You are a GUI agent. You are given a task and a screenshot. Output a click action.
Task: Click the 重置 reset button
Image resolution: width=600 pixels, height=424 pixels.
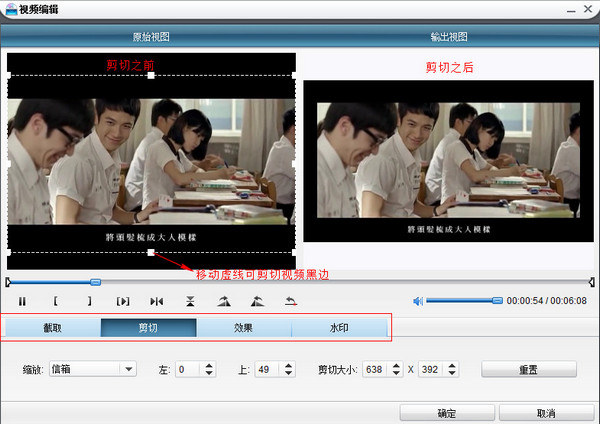pos(529,369)
